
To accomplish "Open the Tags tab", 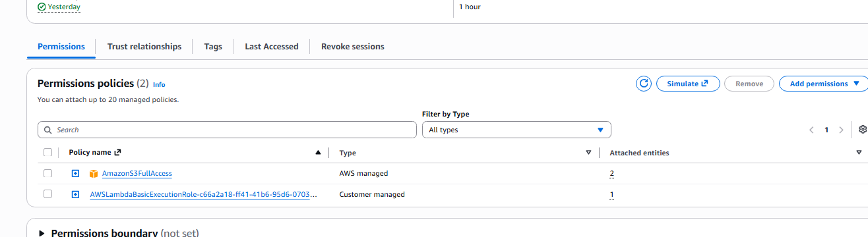I will [213, 47].
